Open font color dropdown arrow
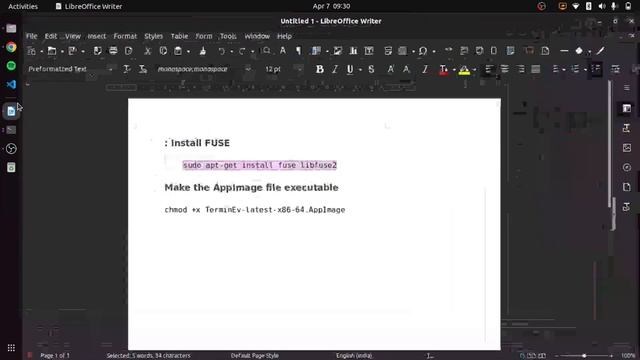 tap(454, 70)
